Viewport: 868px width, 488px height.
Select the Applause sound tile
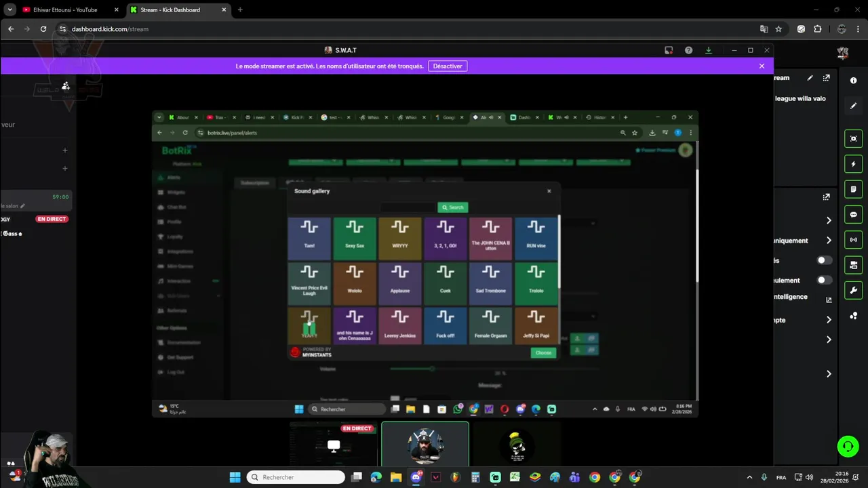(x=400, y=283)
